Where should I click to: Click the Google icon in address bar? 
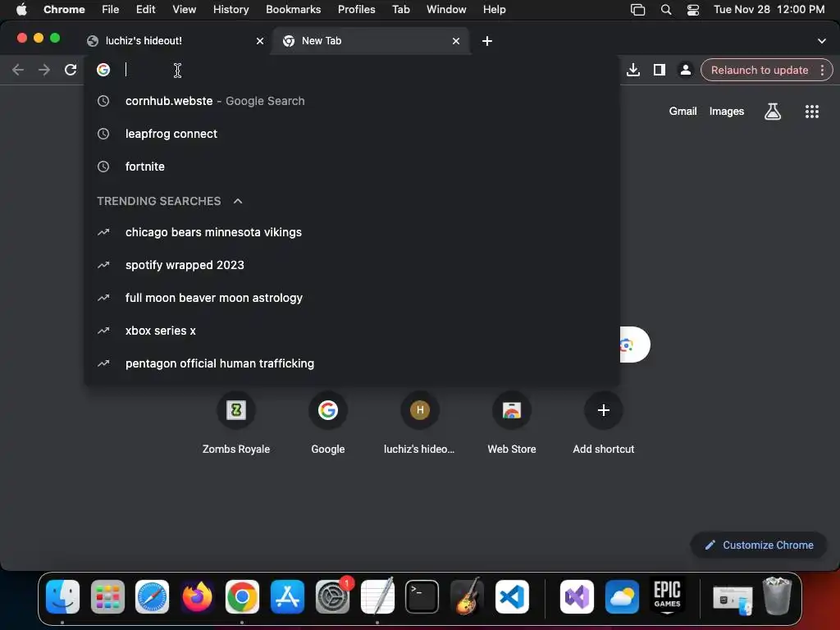click(x=103, y=70)
